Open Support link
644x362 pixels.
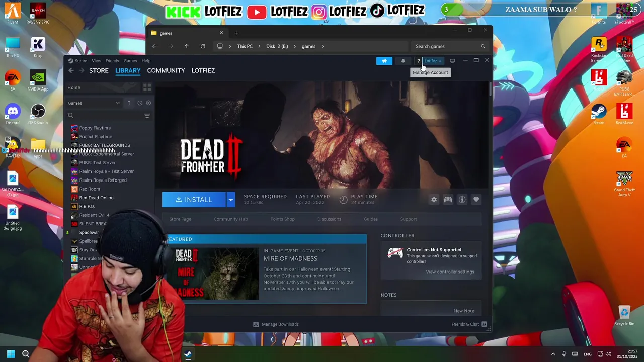tap(409, 219)
